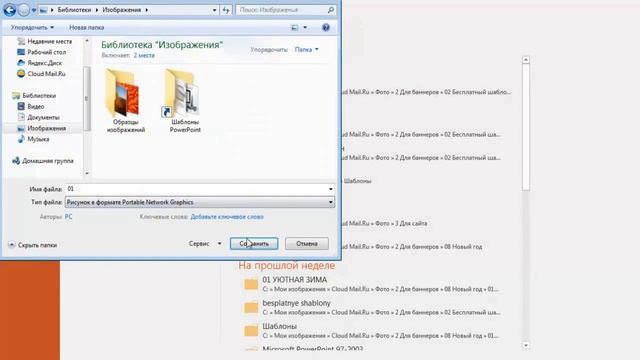Screen dimensions: 640x360
Task: Click PowerPoint list scroll down arrow
Action: point(526,345)
